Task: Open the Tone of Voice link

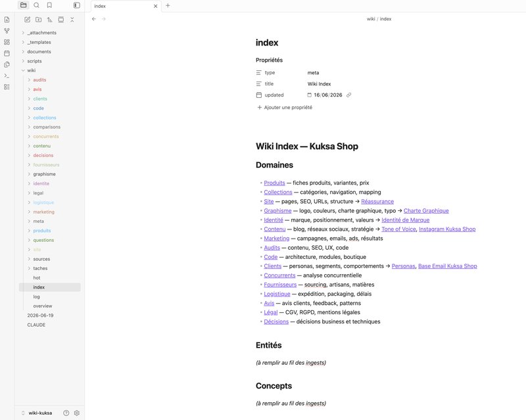Action: [398, 229]
